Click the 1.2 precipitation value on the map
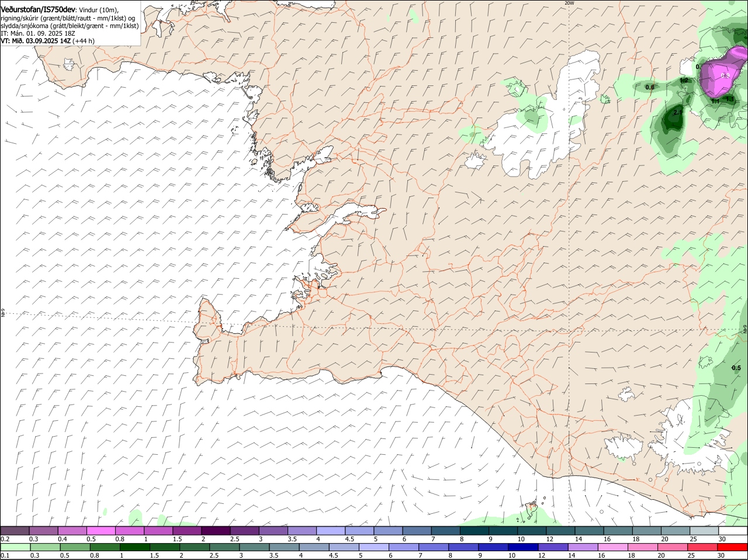The width and height of the screenshot is (748, 560). (x=684, y=80)
